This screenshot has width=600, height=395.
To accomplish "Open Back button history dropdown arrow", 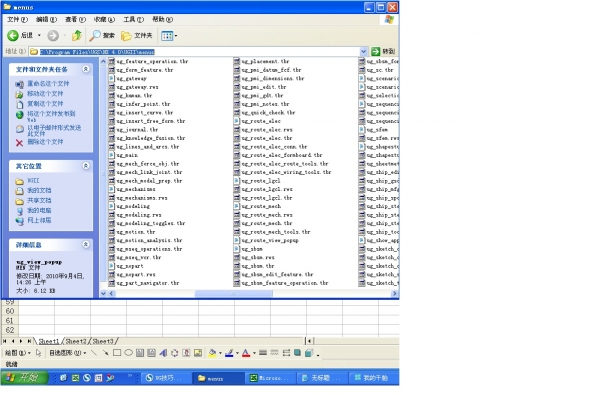I will coord(39,36).
